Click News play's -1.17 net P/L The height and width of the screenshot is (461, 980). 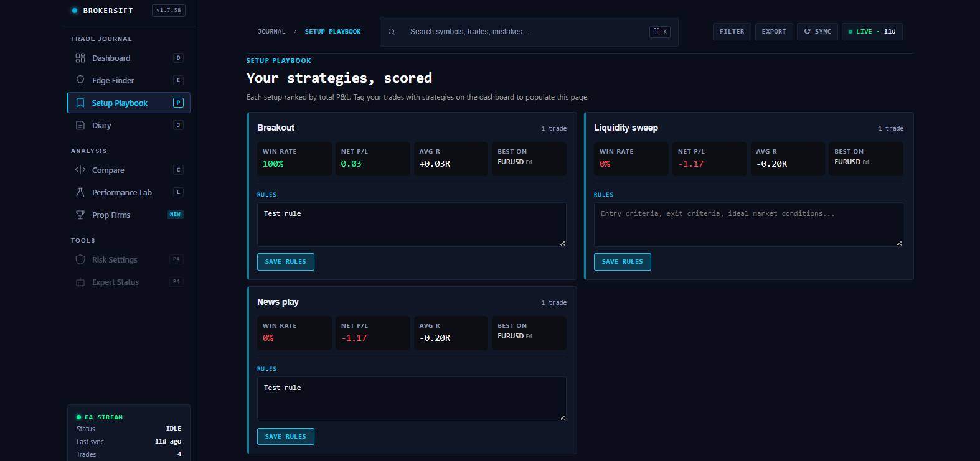tap(354, 338)
